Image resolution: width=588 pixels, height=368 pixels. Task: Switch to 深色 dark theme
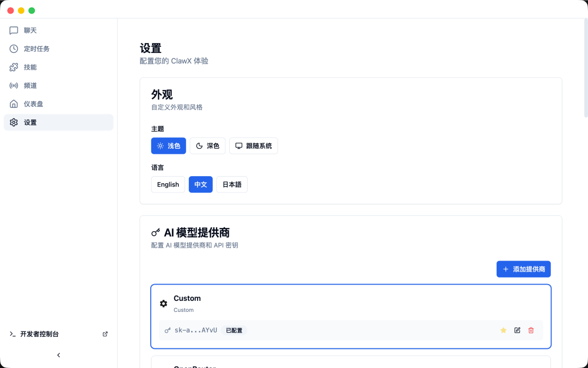[x=207, y=146]
